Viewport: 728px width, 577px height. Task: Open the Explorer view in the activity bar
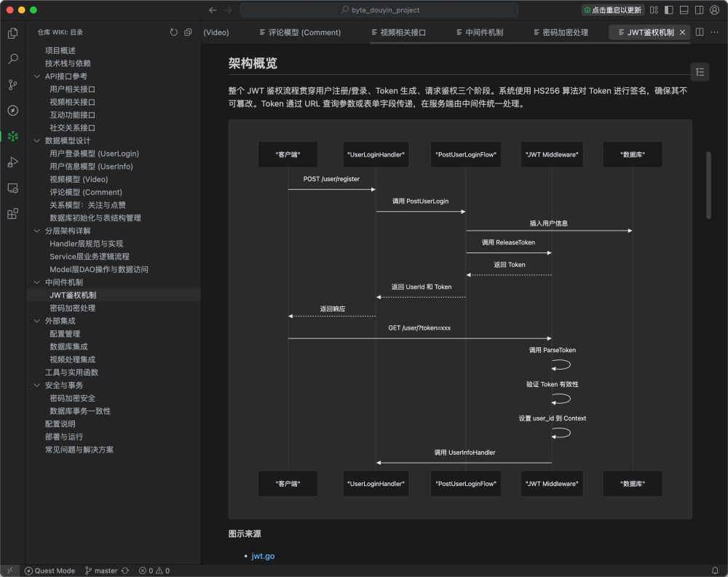click(x=12, y=33)
